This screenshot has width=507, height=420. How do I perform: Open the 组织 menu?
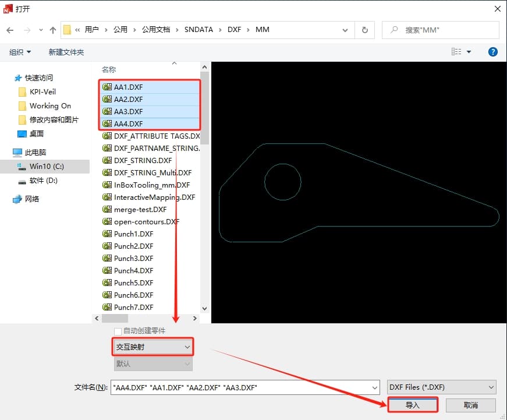(x=20, y=52)
